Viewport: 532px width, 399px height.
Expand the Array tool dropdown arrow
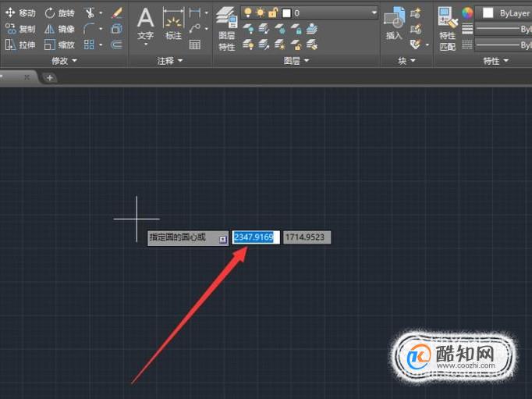tap(101, 45)
